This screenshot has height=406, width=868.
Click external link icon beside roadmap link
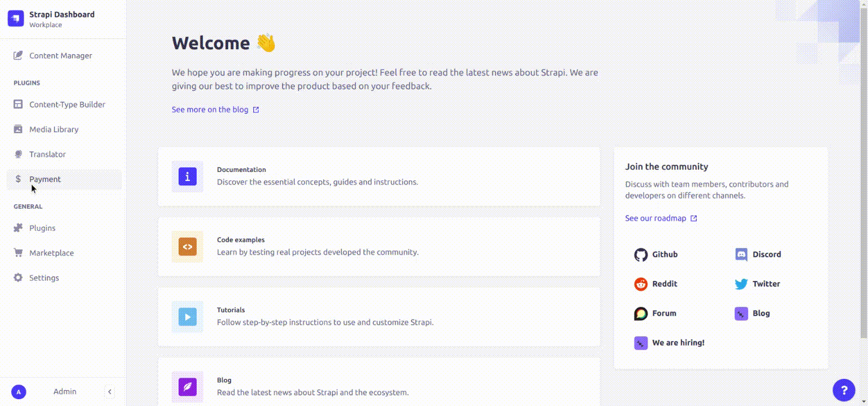click(x=694, y=218)
